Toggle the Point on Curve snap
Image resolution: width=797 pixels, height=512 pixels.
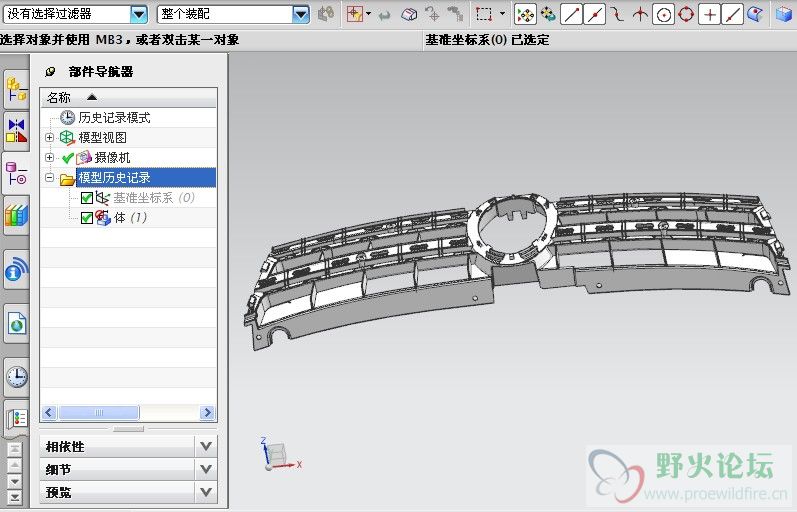pos(732,14)
